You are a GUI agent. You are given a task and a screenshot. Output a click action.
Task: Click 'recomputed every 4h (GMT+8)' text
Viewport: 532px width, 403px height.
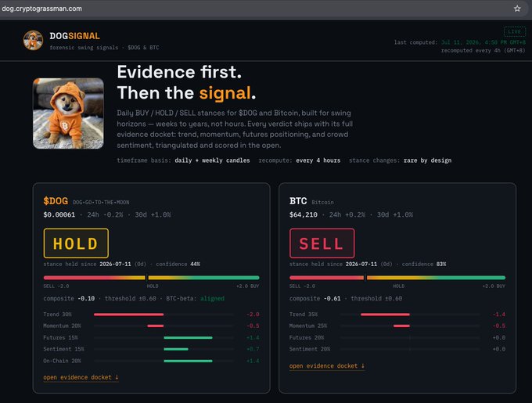tap(483, 51)
